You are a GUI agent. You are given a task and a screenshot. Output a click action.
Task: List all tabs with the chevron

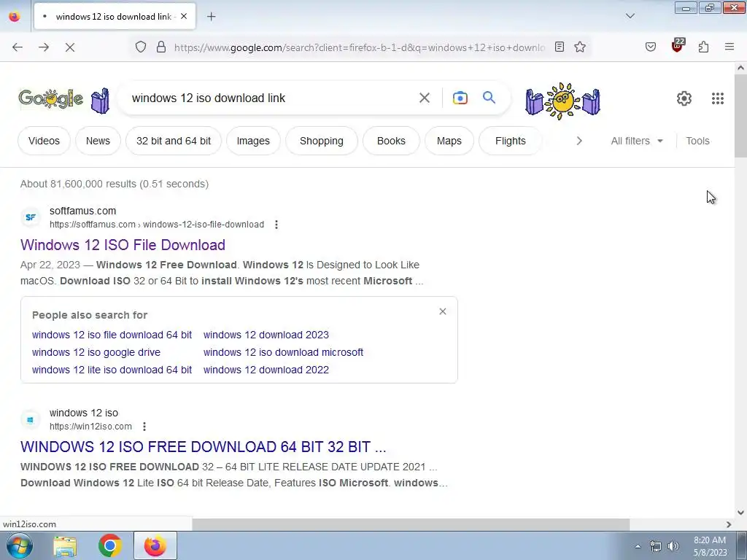(x=630, y=16)
